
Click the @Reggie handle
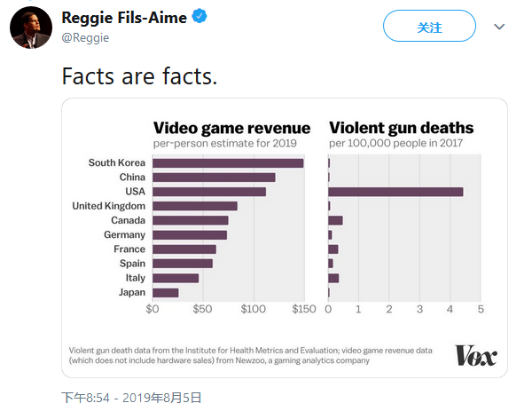(85, 37)
